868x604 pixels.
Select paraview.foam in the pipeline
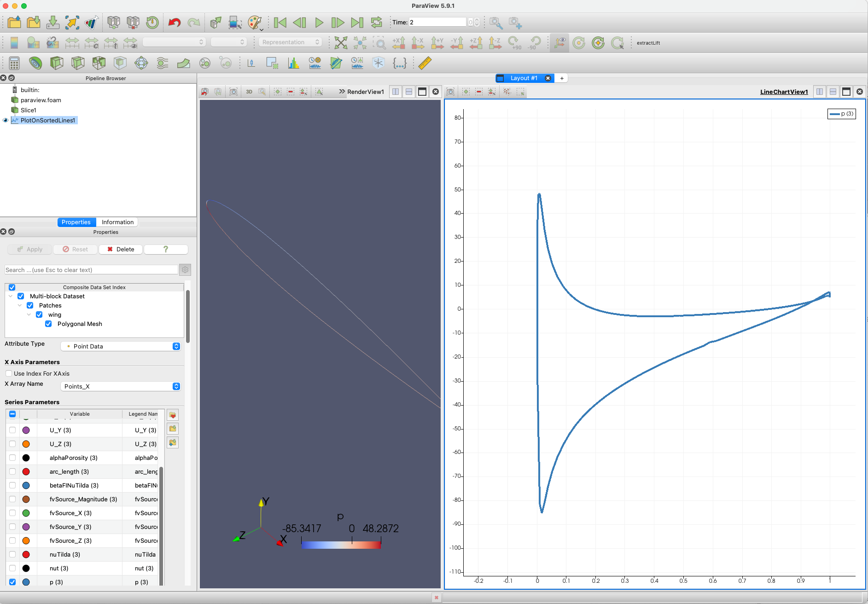[x=41, y=100]
